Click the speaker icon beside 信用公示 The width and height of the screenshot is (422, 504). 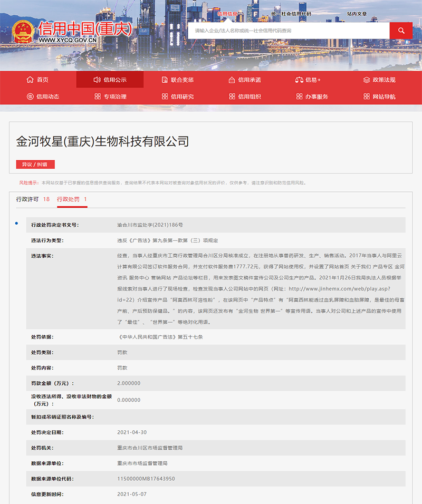point(97,80)
